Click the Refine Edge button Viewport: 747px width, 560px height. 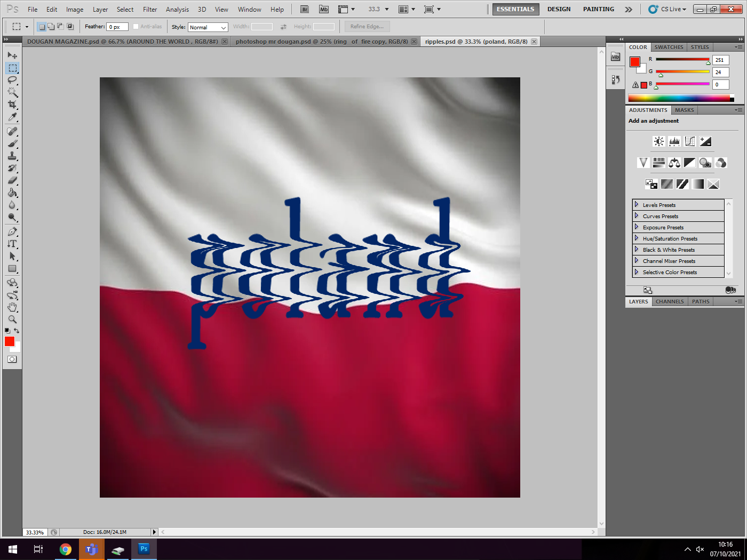click(x=367, y=27)
